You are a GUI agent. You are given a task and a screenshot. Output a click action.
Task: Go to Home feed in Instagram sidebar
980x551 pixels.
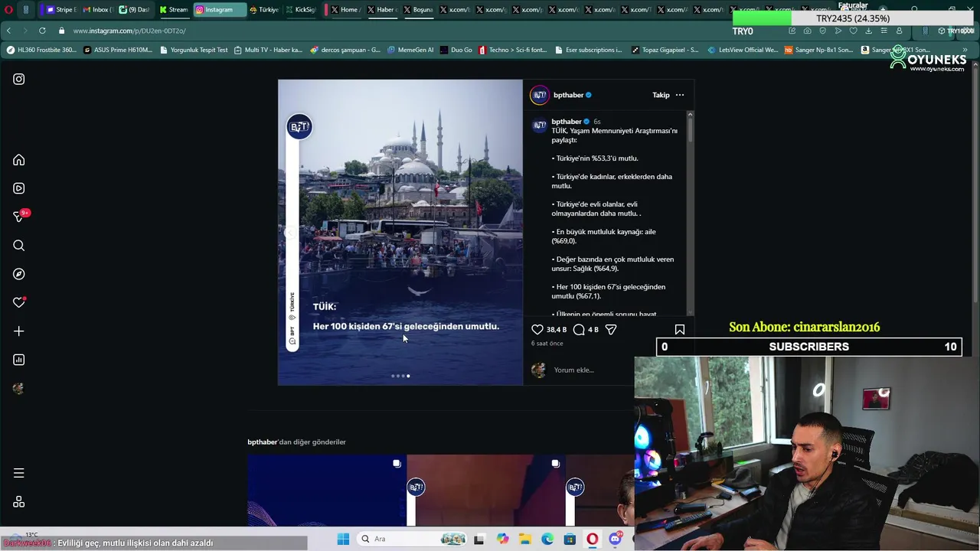point(19,160)
